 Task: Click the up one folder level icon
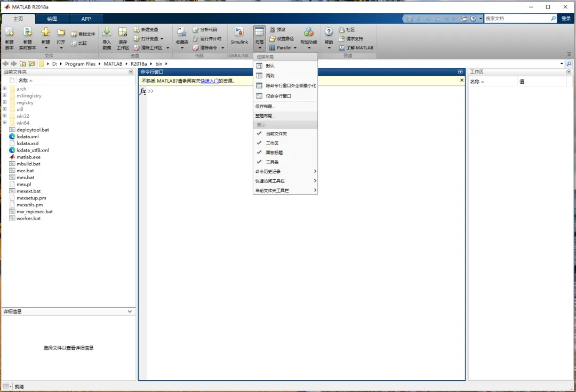[23, 63]
